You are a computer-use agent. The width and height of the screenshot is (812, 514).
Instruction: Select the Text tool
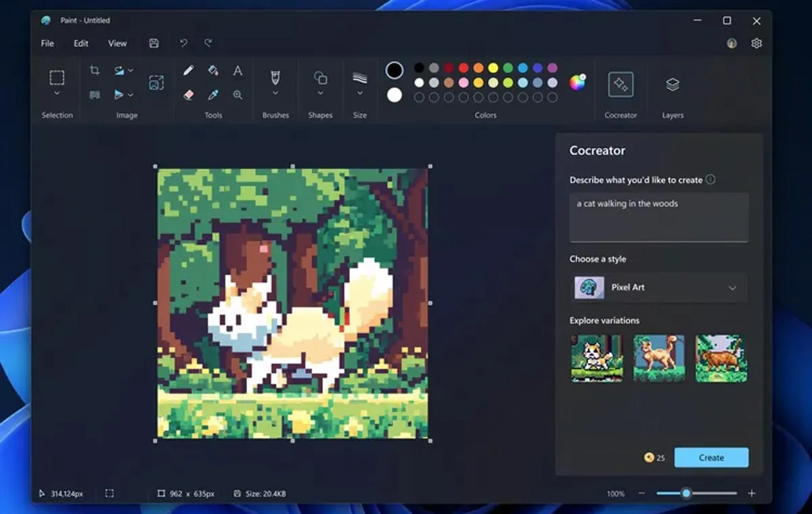tap(238, 70)
